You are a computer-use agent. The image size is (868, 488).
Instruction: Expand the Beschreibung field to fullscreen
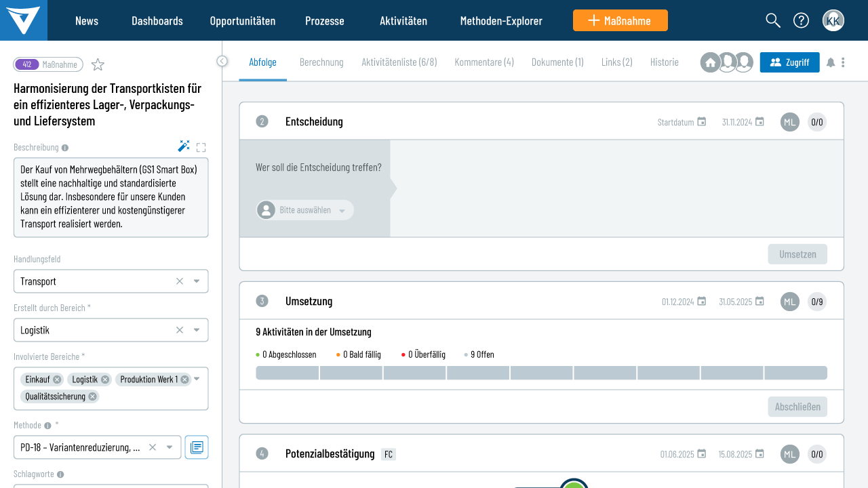201,147
